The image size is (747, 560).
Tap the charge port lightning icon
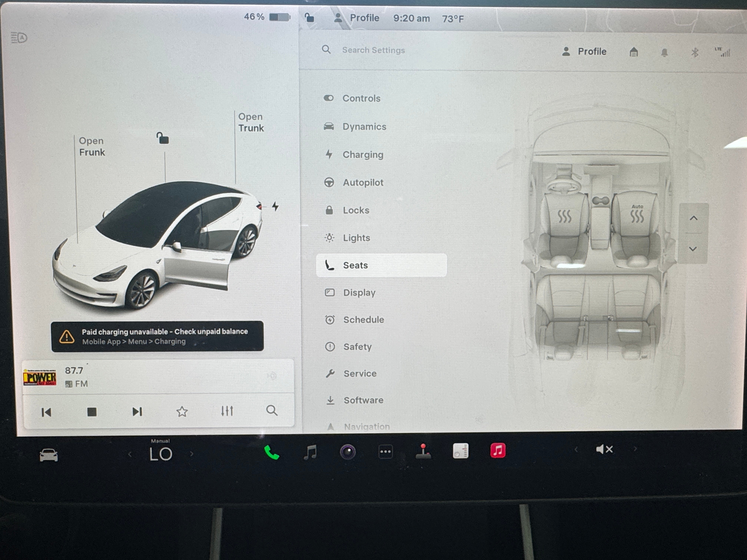tap(275, 206)
